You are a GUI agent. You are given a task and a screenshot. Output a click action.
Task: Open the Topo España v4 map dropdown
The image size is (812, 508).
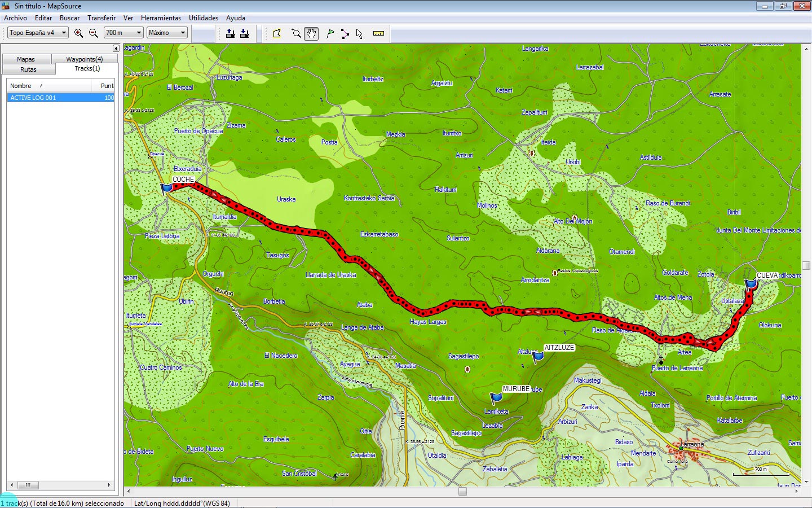coord(38,33)
